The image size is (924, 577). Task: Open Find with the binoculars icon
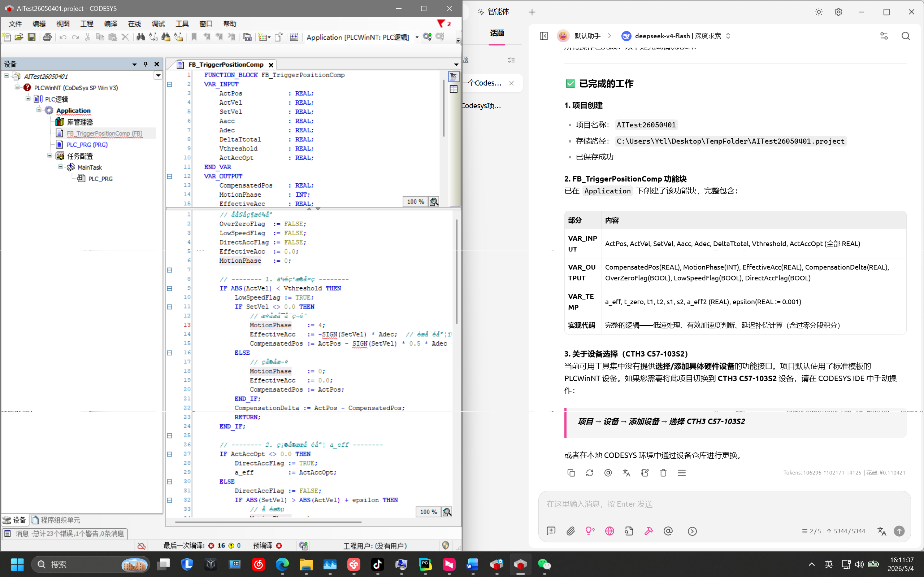tap(140, 37)
